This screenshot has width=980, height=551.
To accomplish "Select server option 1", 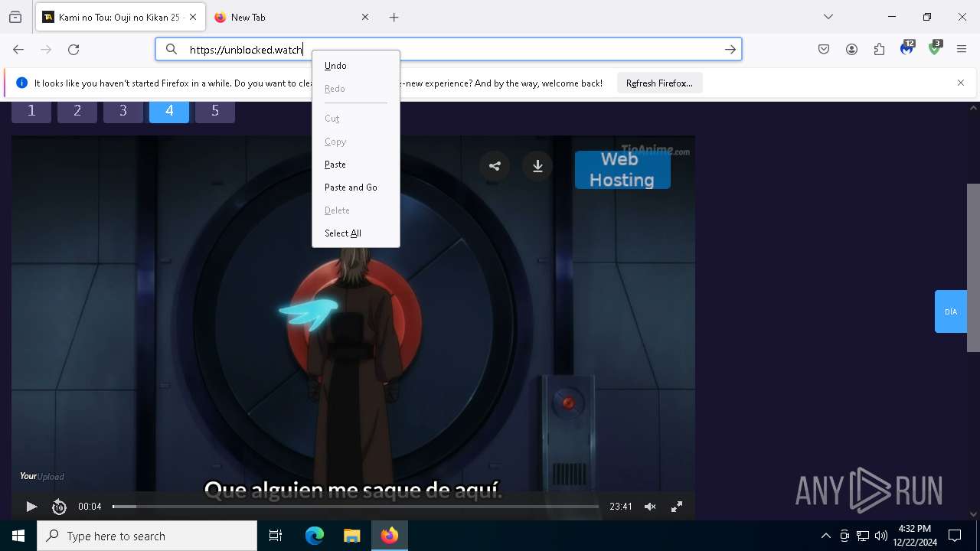I will pos(31,111).
